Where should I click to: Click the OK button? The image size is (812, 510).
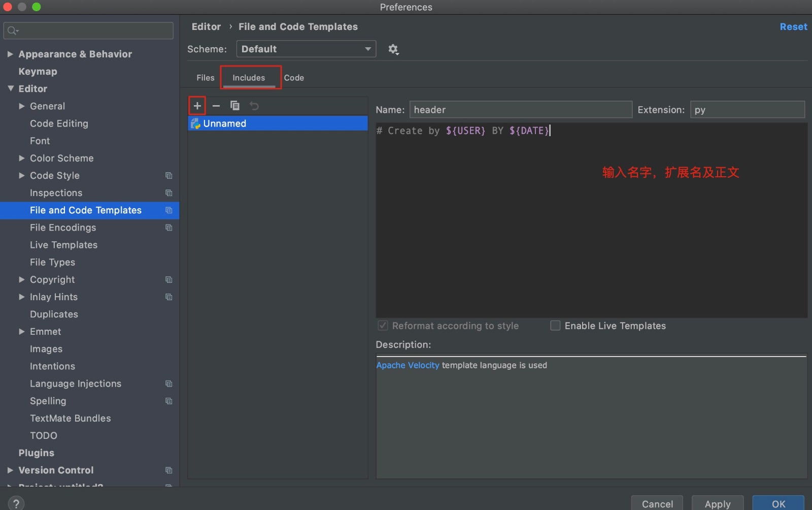[779, 503]
